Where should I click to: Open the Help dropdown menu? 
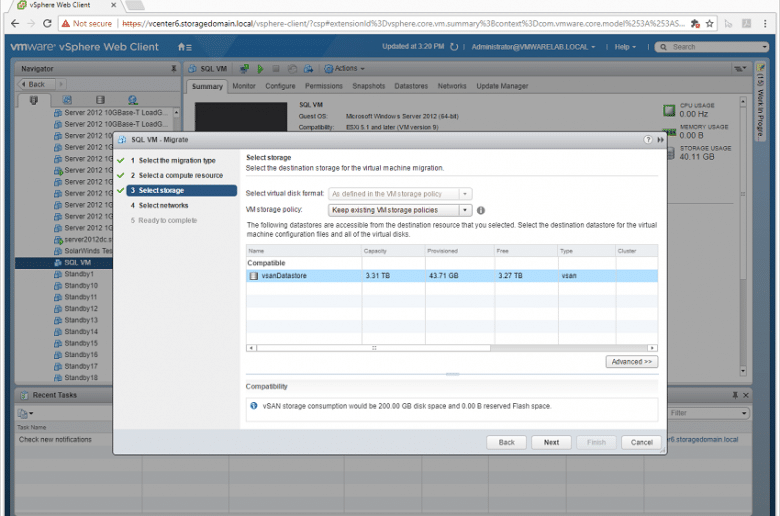[x=625, y=47]
